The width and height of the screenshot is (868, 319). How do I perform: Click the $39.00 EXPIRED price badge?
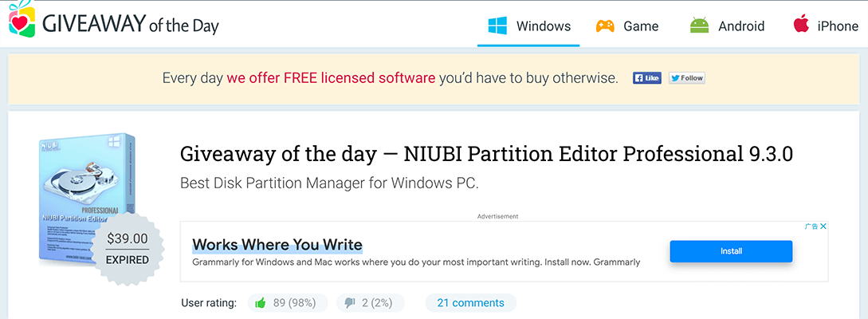coord(128,248)
